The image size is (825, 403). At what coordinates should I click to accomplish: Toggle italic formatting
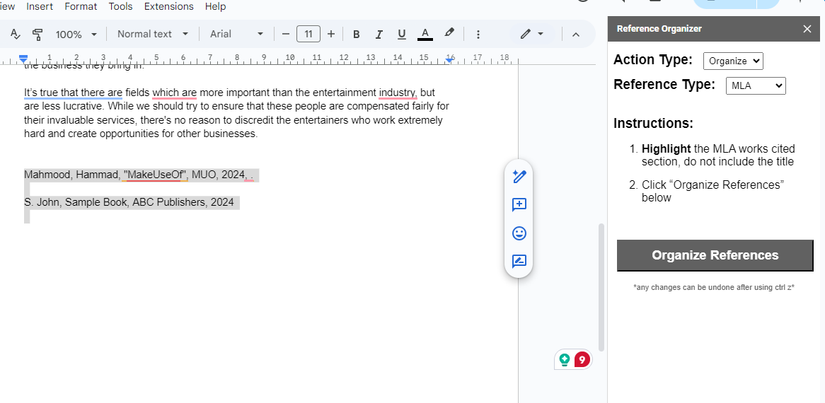point(378,34)
